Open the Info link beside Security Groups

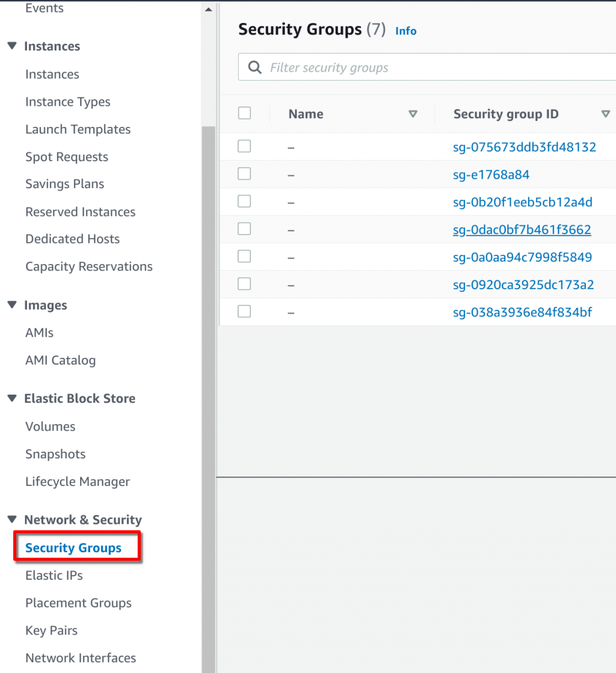405,31
